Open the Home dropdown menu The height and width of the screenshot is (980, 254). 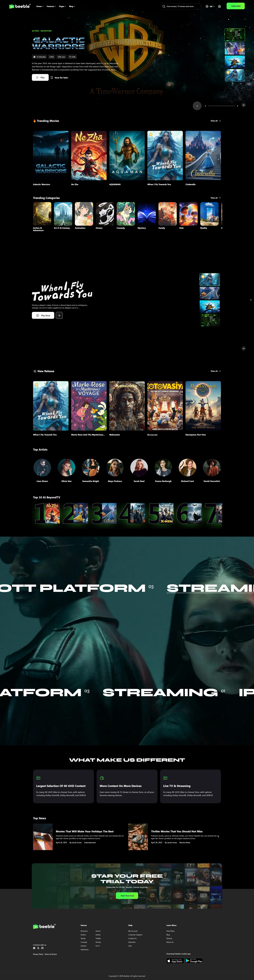click(x=40, y=6)
